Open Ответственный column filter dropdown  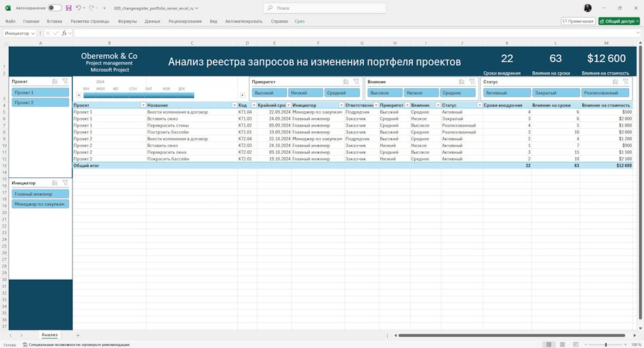tap(376, 106)
